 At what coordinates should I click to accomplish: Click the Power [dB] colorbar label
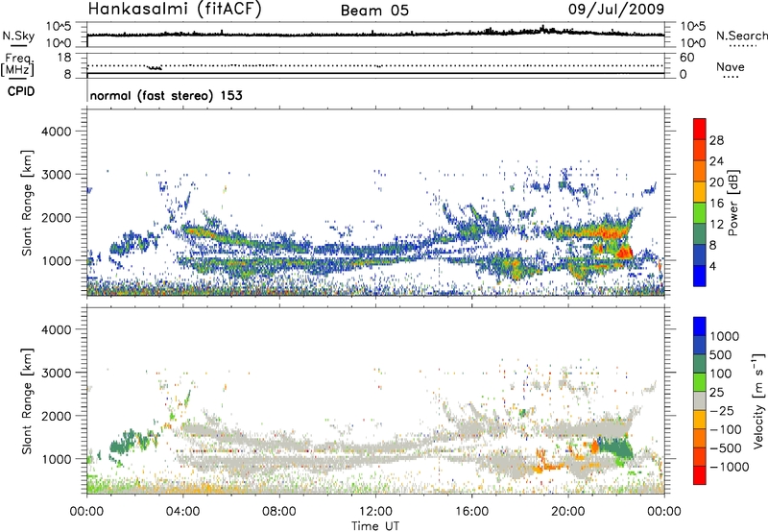click(x=733, y=203)
